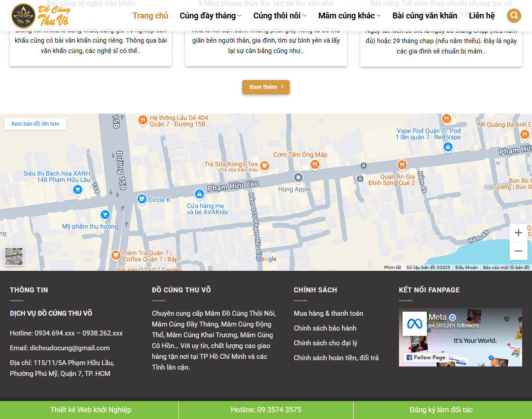Screen dimensions: 532x419
Task: Open Xem bản đồ lớn hơn link
Action: click(x=35, y=123)
